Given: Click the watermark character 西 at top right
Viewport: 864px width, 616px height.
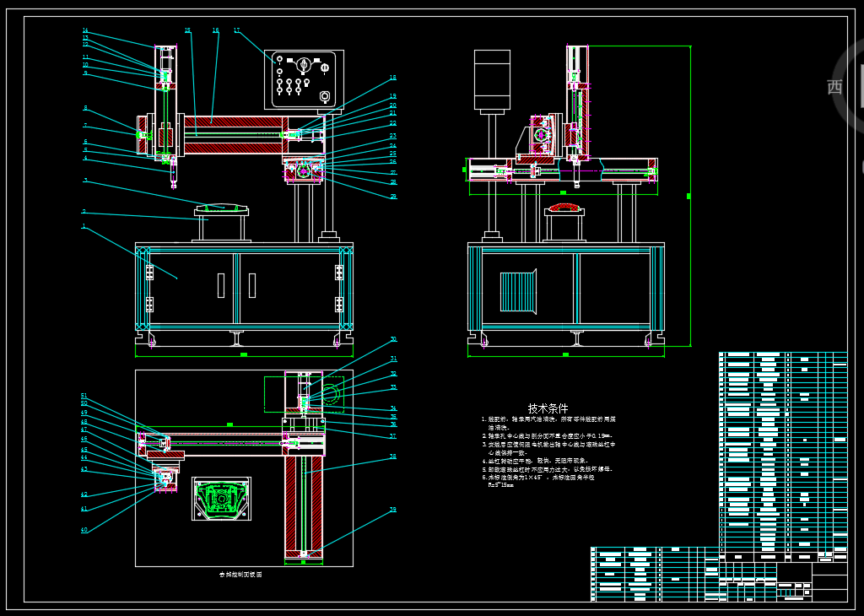Looking at the screenshot, I should pyautogui.click(x=834, y=87).
